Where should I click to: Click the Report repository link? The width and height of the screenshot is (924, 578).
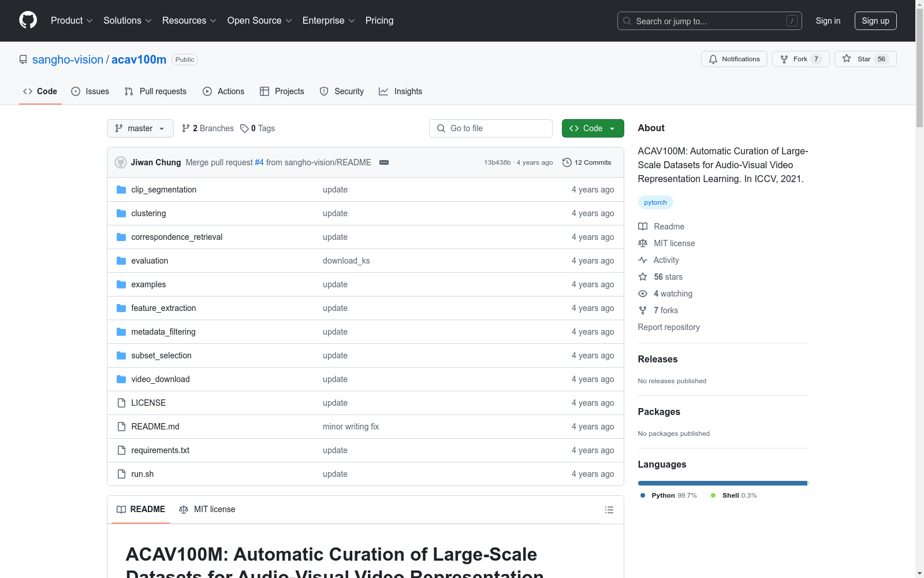tap(669, 327)
